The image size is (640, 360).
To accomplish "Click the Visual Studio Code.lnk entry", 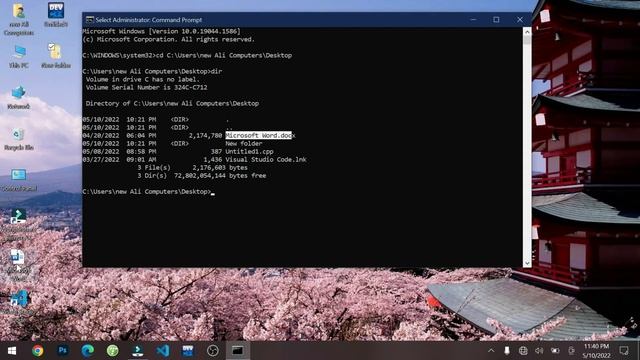I will click(x=266, y=160).
